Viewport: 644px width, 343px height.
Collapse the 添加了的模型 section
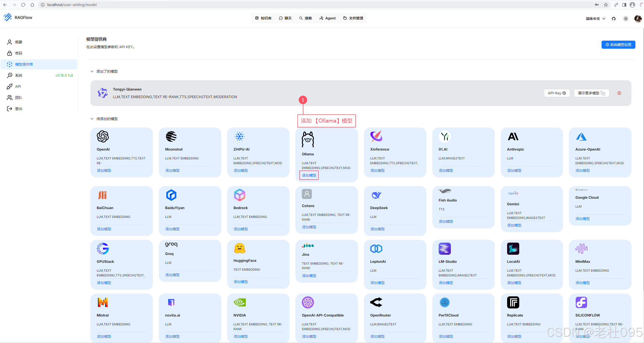click(92, 71)
